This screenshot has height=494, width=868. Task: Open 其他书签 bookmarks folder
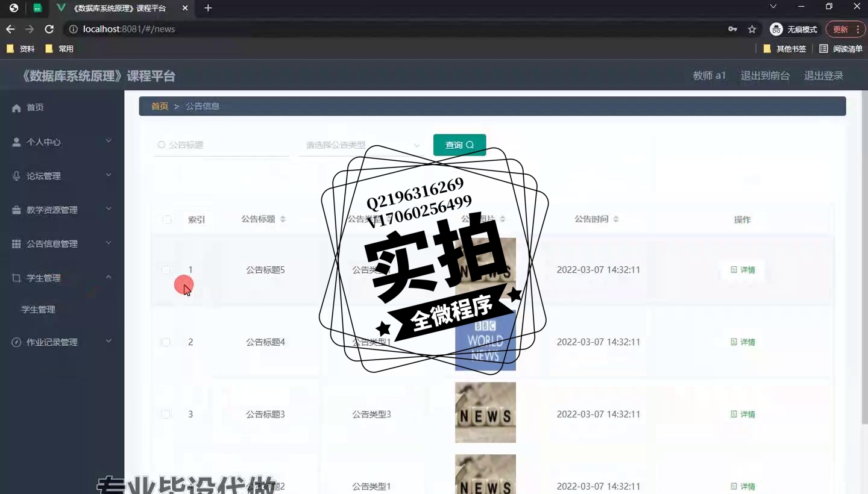click(784, 49)
